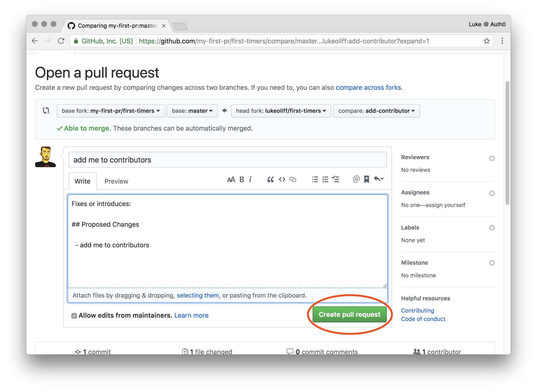The width and height of the screenshot is (537, 392).
Task: Switch to the Preview tab
Action: click(x=116, y=181)
